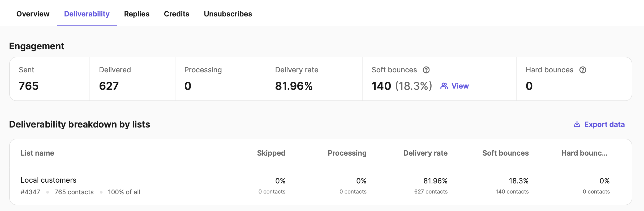Go to the Credits tab

(177, 14)
